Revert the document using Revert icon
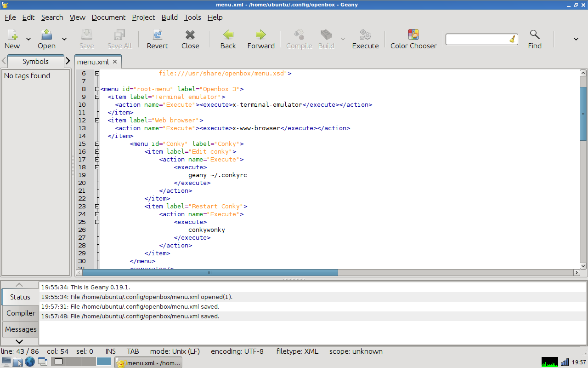588x368 pixels. point(157,35)
